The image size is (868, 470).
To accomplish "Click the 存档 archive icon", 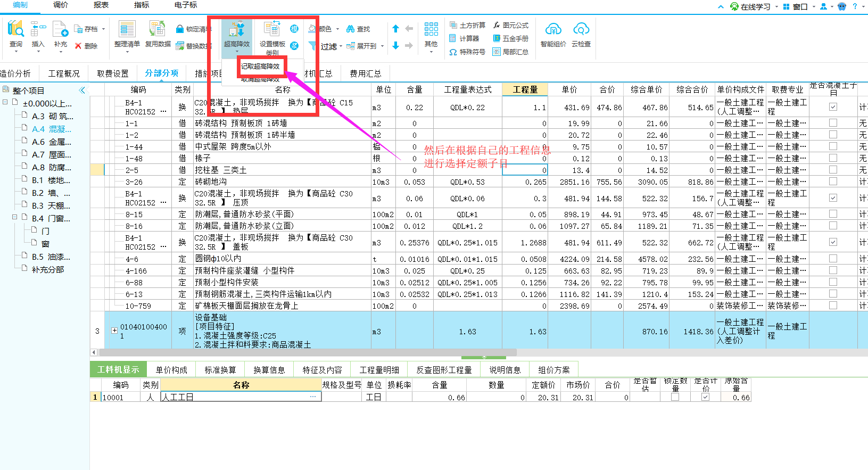I will (78, 29).
